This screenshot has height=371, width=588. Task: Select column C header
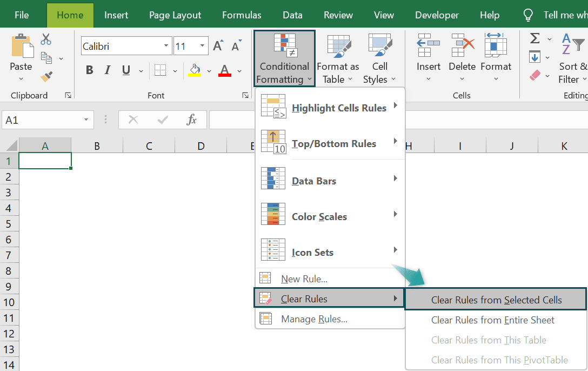(x=149, y=145)
